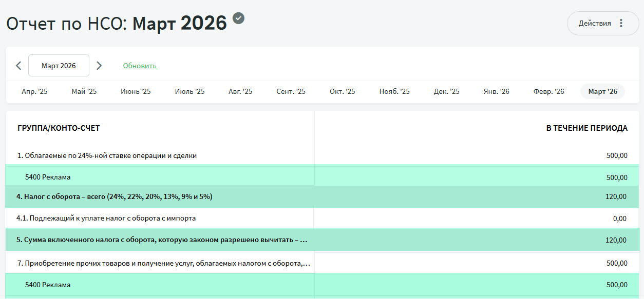Screen dimensions: 644x299
Task: Expand row 1 taxable operations at 24%
Action: point(107,155)
